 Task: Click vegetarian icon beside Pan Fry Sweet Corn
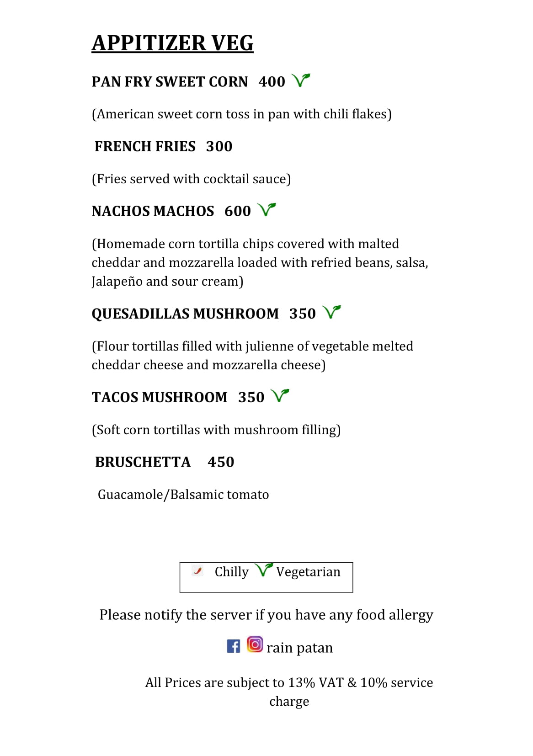pos(301,80)
